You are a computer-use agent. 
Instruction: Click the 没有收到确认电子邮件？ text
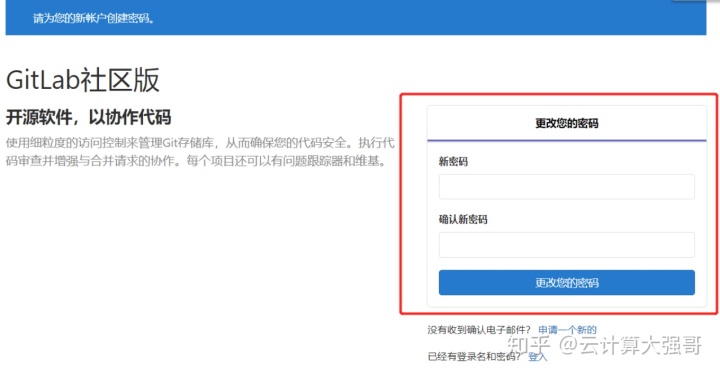(479, 330)
